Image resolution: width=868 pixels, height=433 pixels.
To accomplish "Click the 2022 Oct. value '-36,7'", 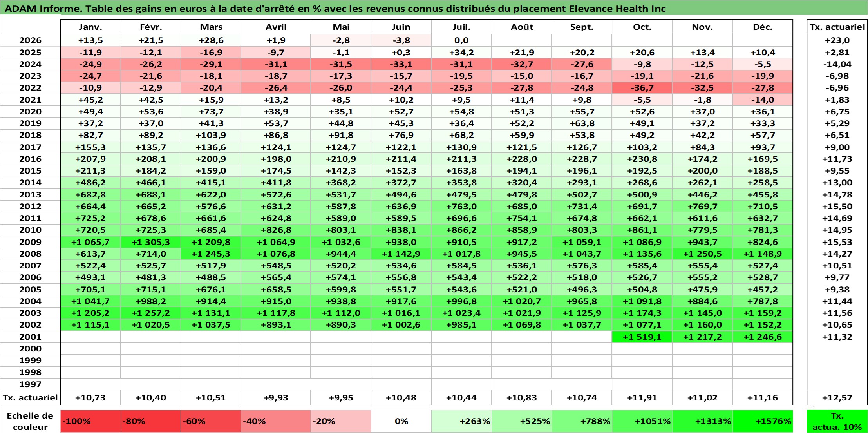I will point(642,88).
